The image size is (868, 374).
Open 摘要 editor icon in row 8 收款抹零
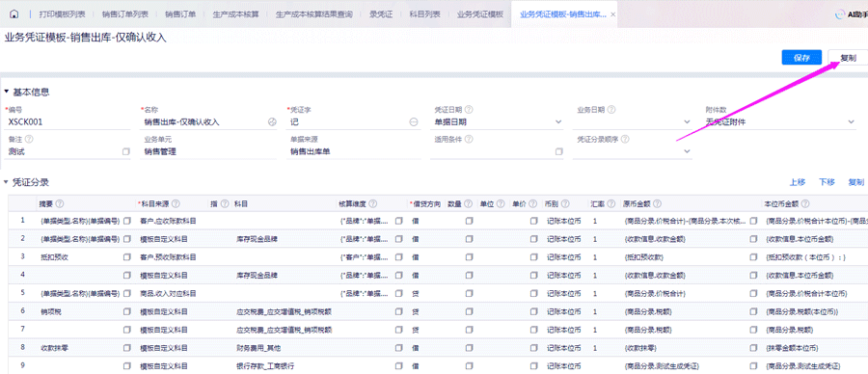[x=126, y=348]
